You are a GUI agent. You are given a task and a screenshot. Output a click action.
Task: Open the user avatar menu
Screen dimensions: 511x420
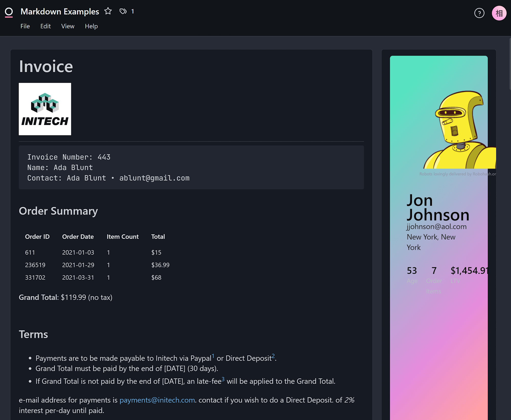coord(499,13)
